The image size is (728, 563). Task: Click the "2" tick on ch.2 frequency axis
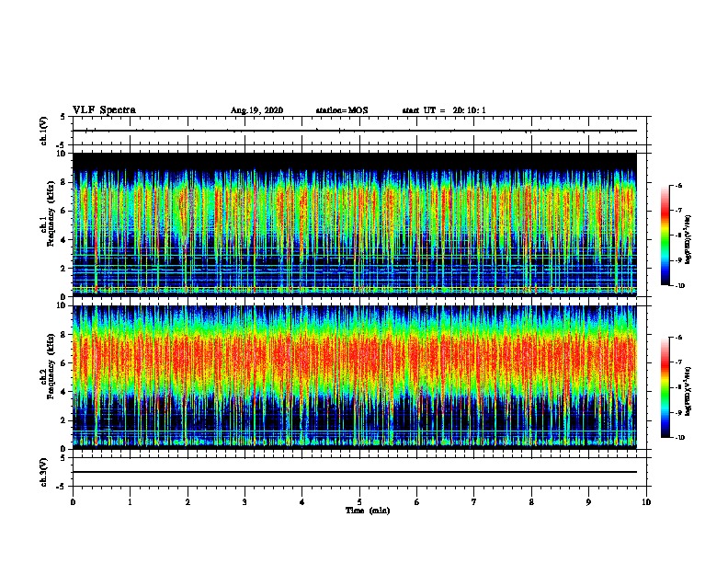(64, 420)
